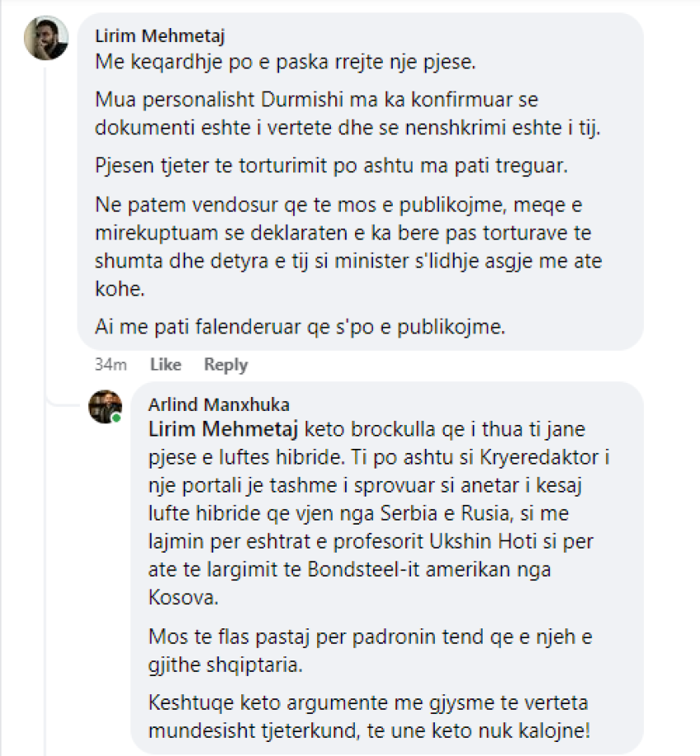Like Lirim Mehmetaj's comment
This screenshot has height=756, width=700.
pyautogui.click(x=166, y=365)
